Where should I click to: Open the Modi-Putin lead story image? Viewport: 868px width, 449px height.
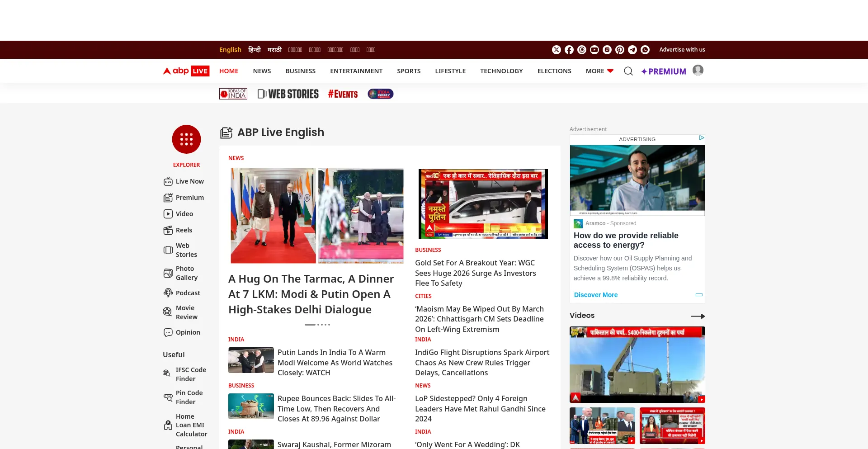[317, 216]
